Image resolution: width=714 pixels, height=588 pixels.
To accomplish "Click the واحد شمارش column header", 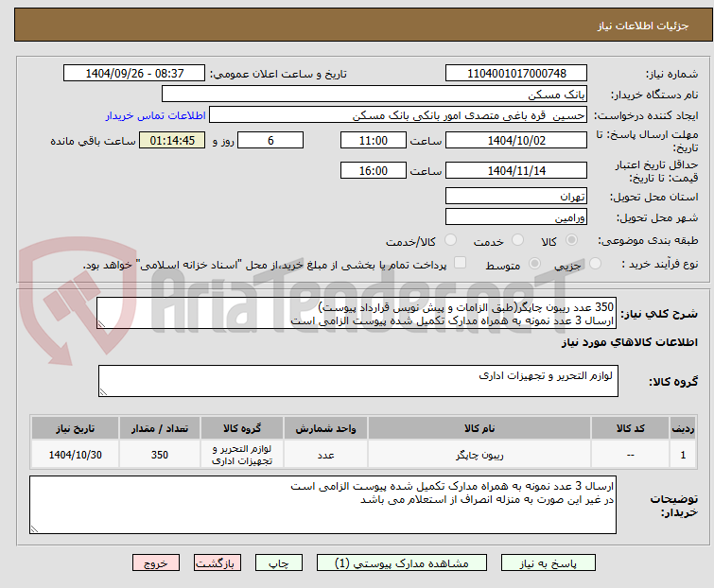I will [x=325, y=428].
